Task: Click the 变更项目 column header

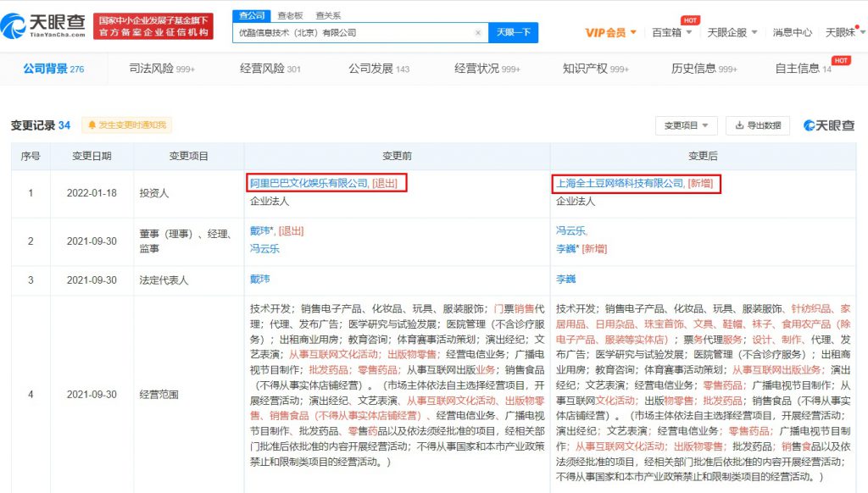Action: coord(189,156)
